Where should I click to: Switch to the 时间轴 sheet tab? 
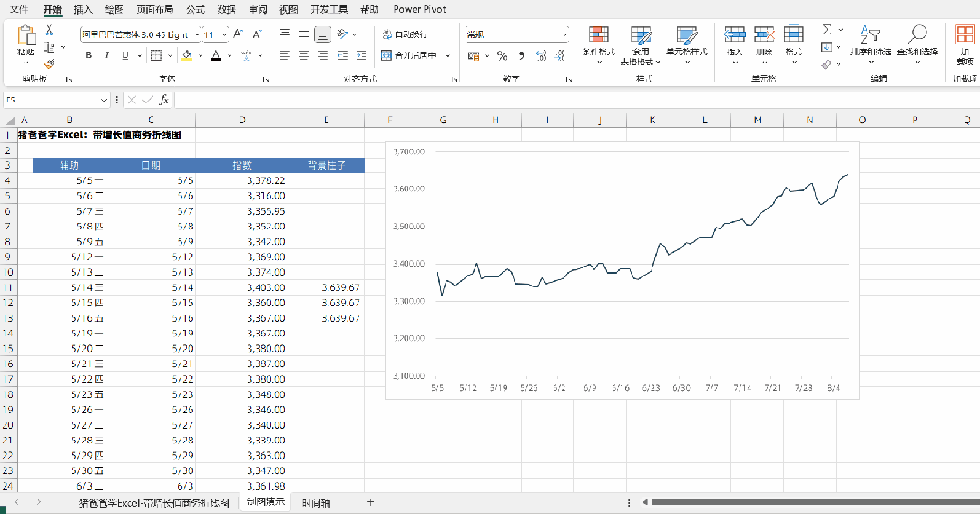click(317, 503)
